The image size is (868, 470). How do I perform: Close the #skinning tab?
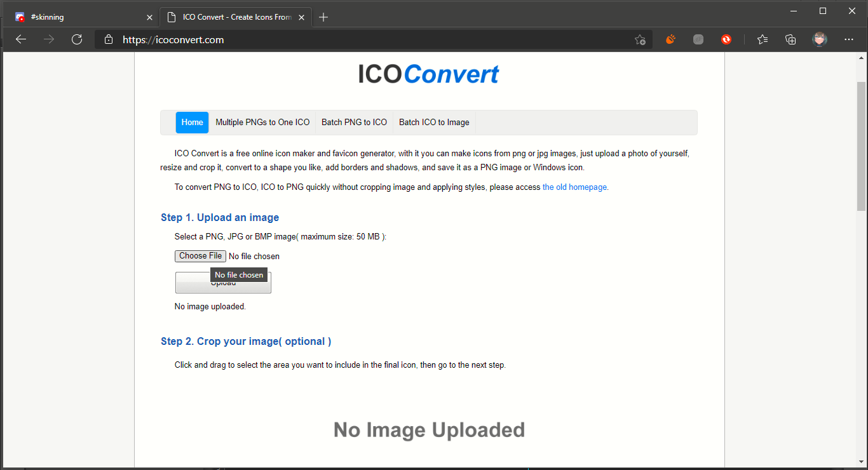click(149, 17)
